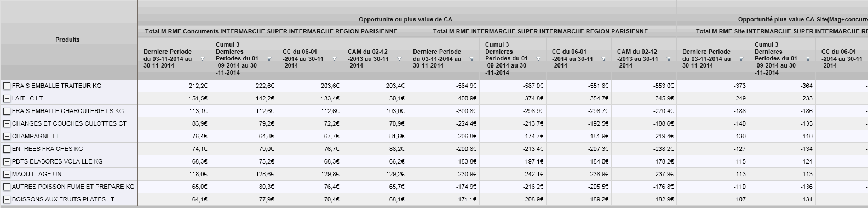
Task: Expand the FRAIS EMBALLE TRAITEUR KG row
Action: click(7, 86)
